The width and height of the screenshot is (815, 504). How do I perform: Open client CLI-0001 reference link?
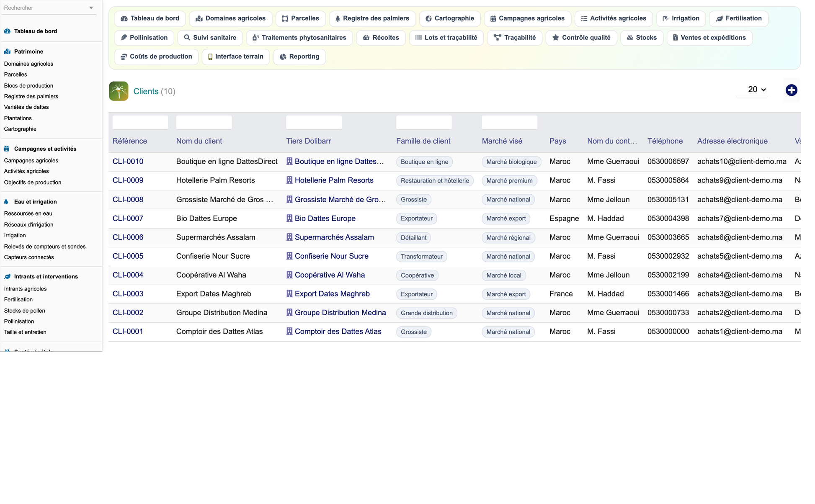pyautogui.click(x=128, y=331)
